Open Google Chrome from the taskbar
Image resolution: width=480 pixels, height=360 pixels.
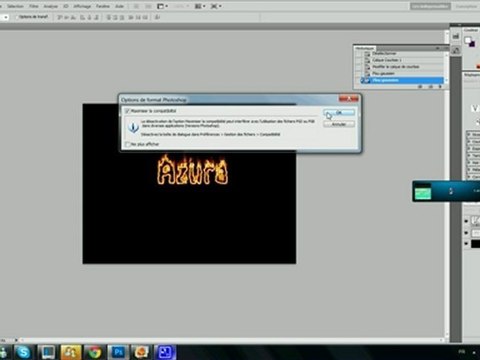[94, 352]
